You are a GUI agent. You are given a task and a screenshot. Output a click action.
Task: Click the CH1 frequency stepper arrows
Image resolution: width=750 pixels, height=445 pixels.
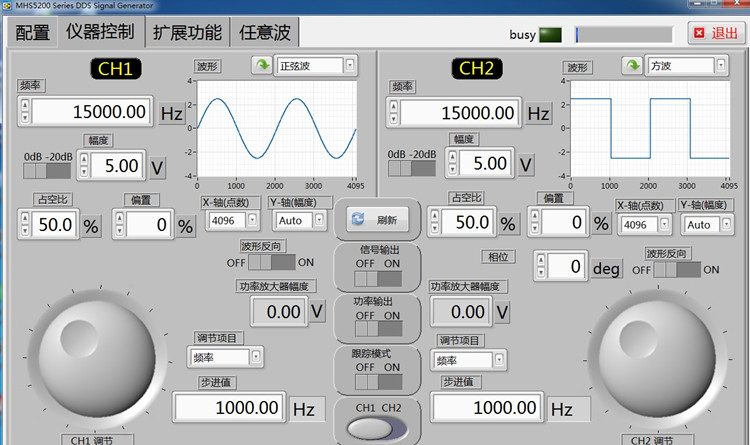click(x=25, y=112)
